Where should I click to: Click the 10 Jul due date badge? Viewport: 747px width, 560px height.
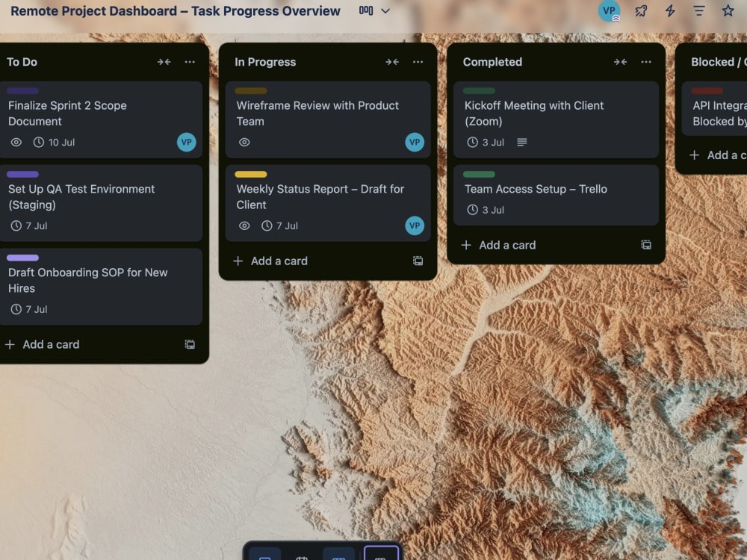click(54, 142)
